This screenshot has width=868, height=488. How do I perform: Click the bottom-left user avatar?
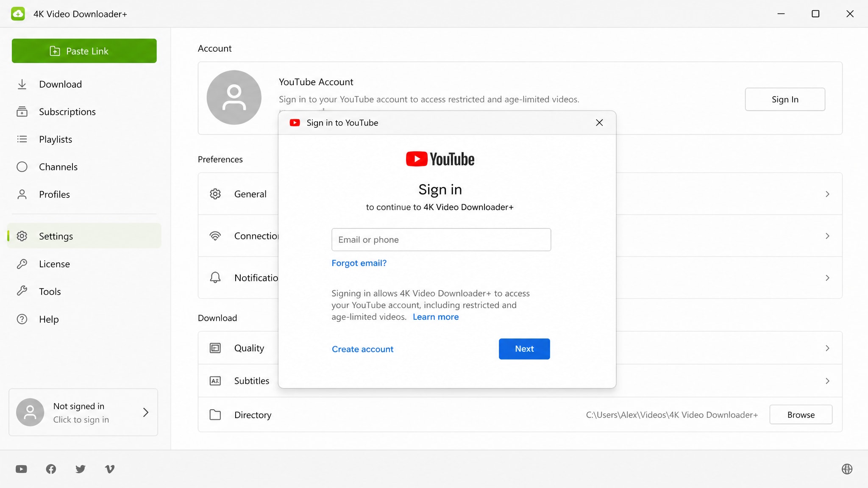pyautogui.click(x=30, y=412)
